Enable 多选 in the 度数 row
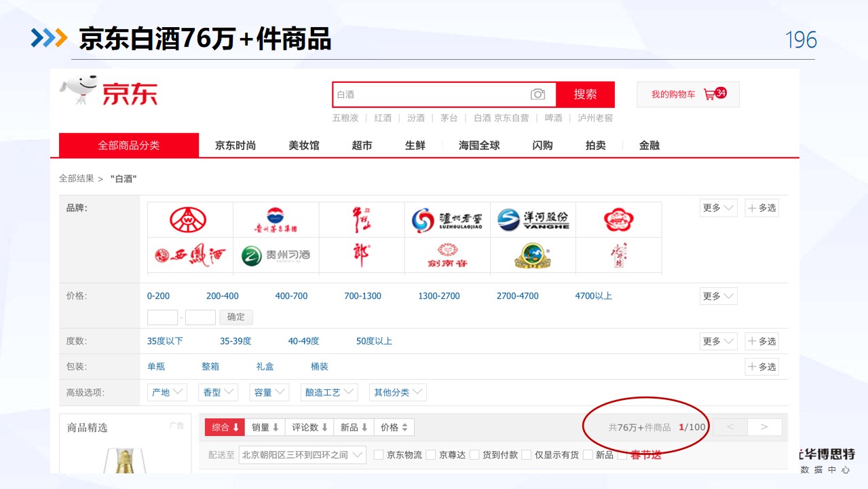The width and height of the screenshot is (868, 489). pyautogui.click(x=761, y=341)
